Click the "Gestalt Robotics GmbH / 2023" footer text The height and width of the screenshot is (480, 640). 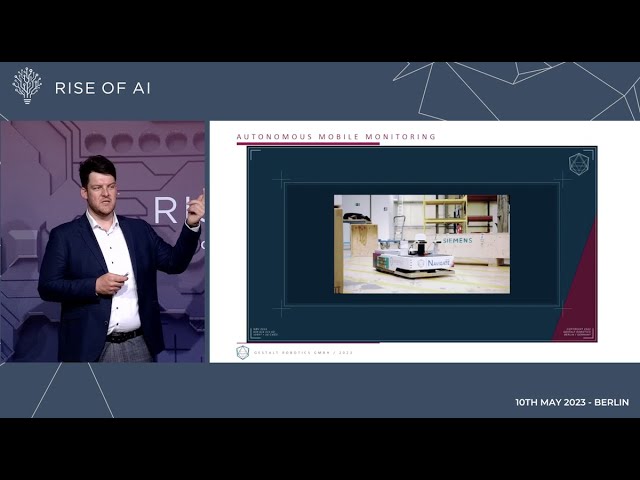(303, 352)
